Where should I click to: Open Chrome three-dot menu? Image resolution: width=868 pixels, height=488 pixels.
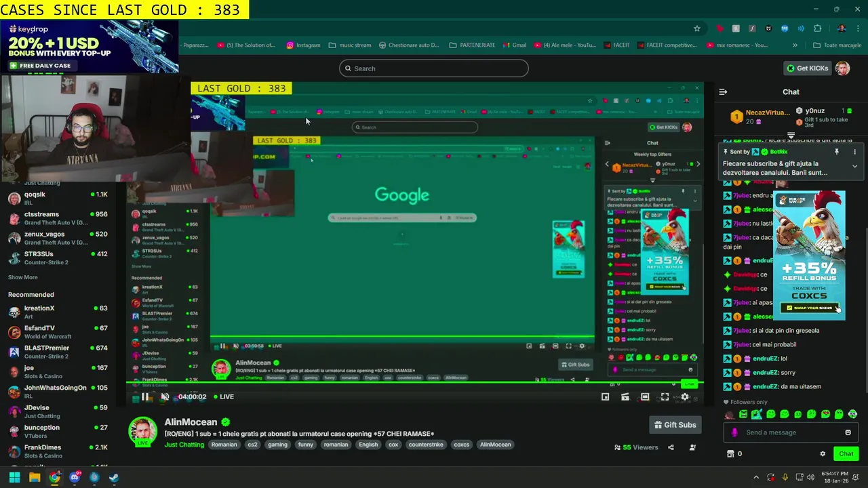click(859, 28)
